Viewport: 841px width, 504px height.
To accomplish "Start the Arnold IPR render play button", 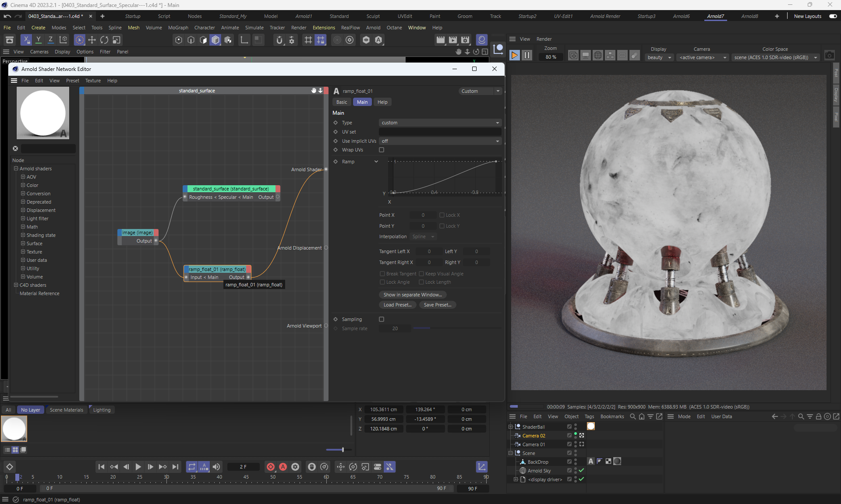I will click(515, 56).
